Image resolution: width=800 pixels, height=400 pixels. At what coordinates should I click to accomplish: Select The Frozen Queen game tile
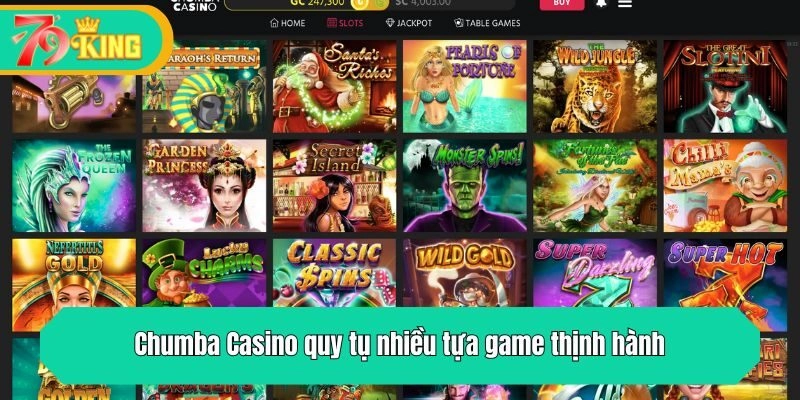[x=74, y=186]
